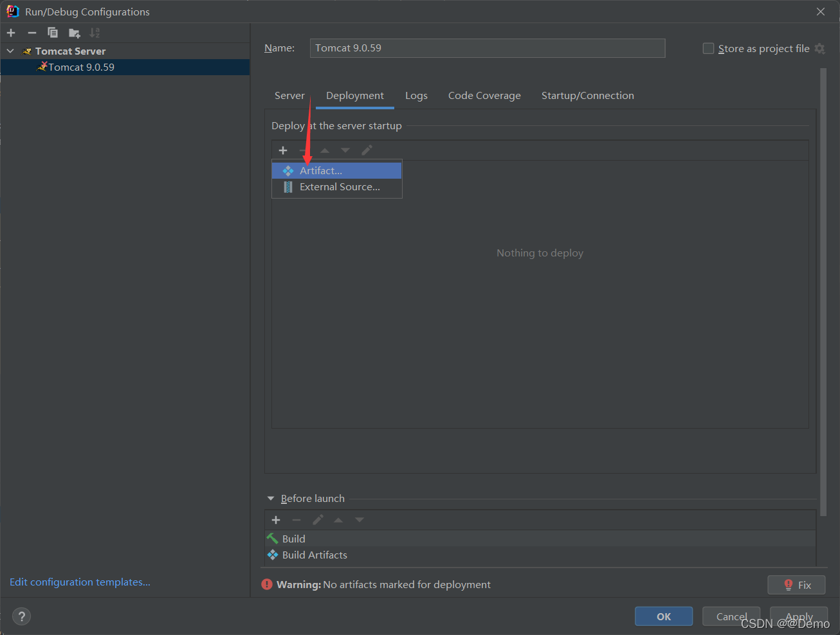This screenshot has height=635, width=840.
Task: Click the Apply button
Action: tap(799, 616)
